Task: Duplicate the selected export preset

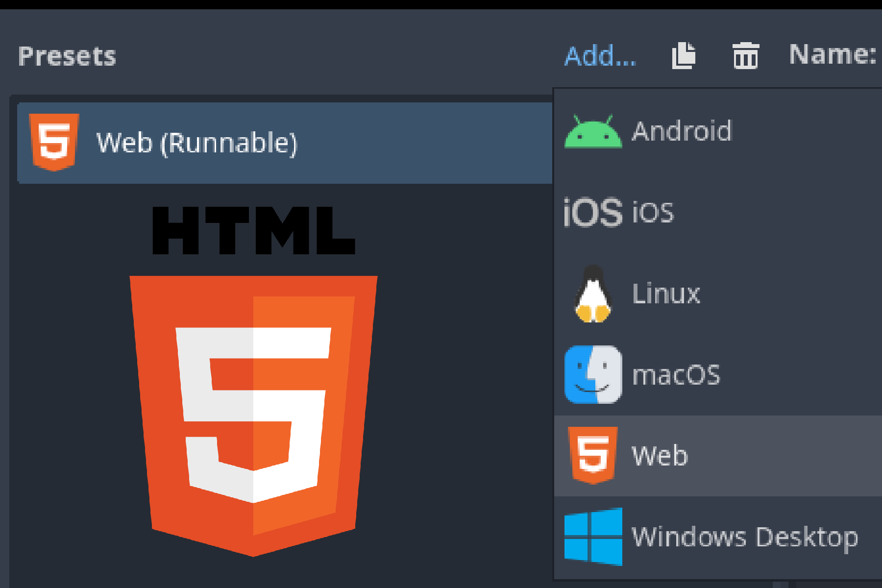Action: pyautogui.click(x=684, y=56)
